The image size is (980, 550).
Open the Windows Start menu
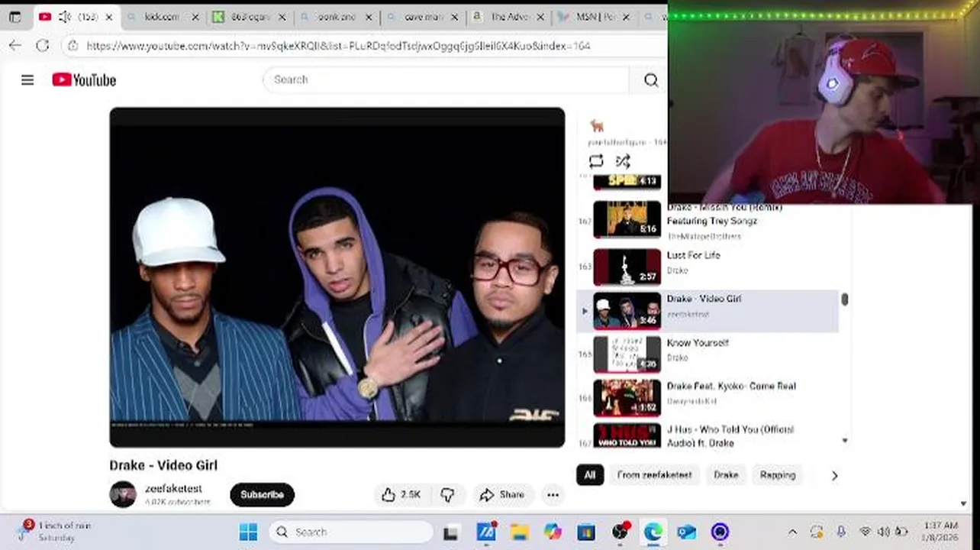[249, 532]
